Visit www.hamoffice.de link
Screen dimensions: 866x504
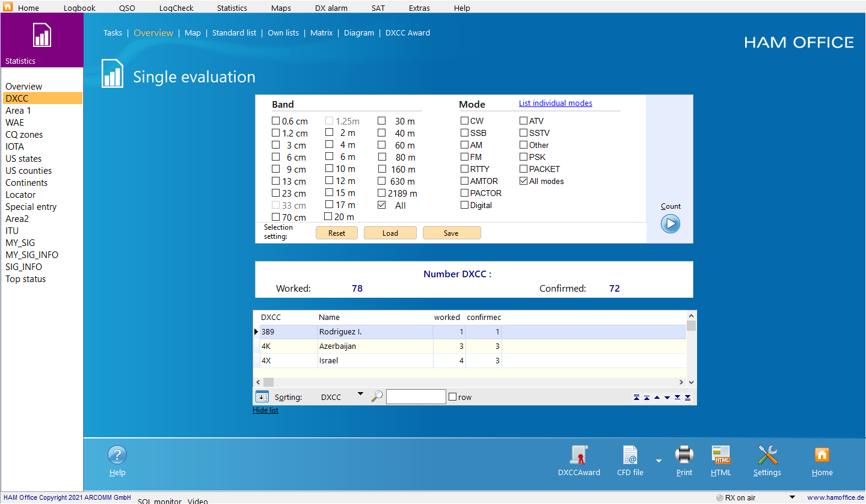[x=836, y=498]
